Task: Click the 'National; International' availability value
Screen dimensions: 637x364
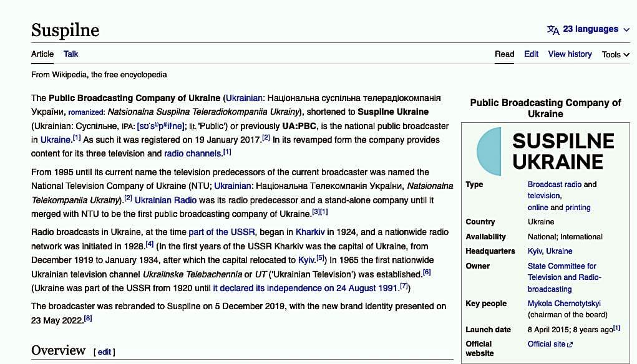Action: point(565,237)
